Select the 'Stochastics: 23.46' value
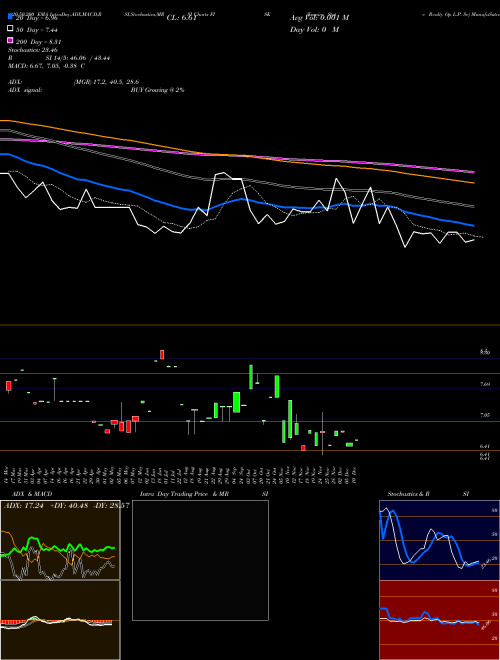Viewport: 500px width, 660px height. [x=32, y=50]
